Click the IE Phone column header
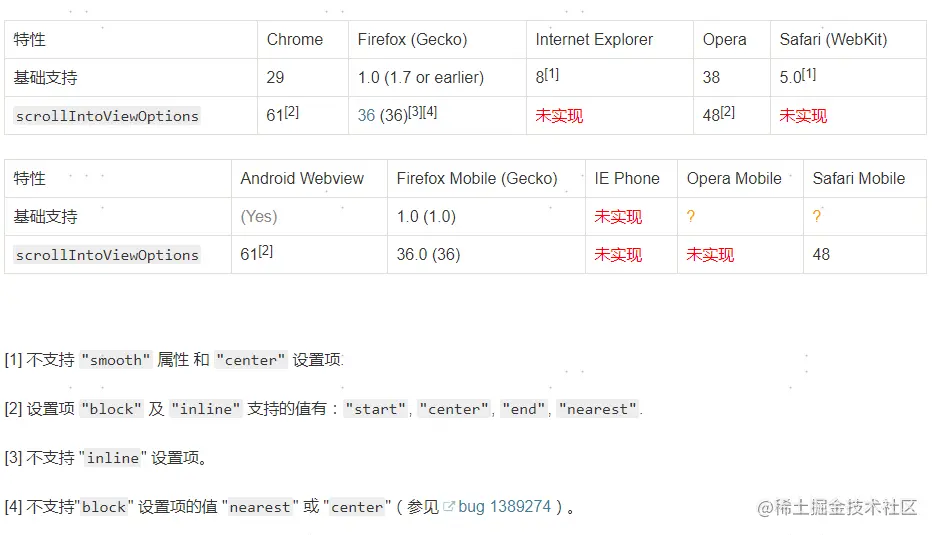Viewport: 935px width, 535px height. coord(627,179)
